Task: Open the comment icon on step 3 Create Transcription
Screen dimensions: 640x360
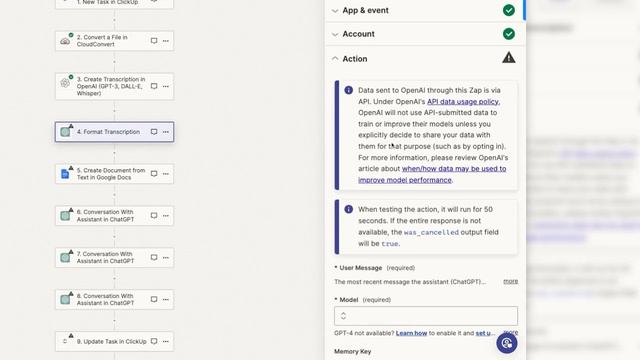Action: point(154,86)
